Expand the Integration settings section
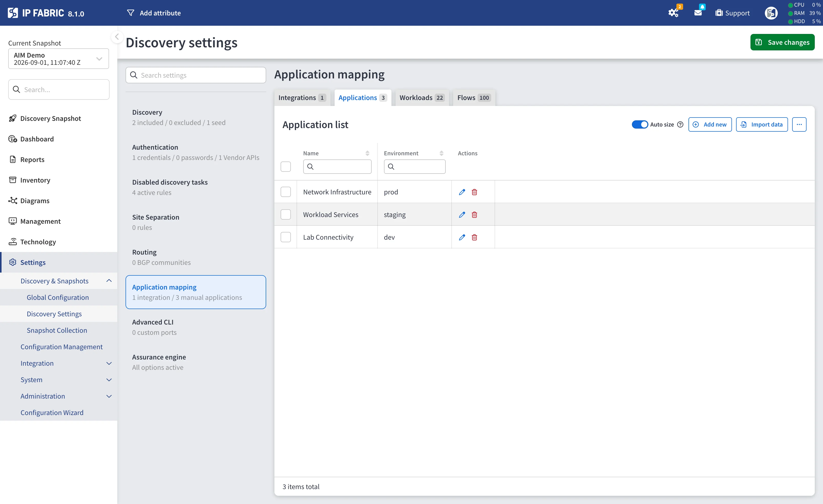 pos(109,363)
